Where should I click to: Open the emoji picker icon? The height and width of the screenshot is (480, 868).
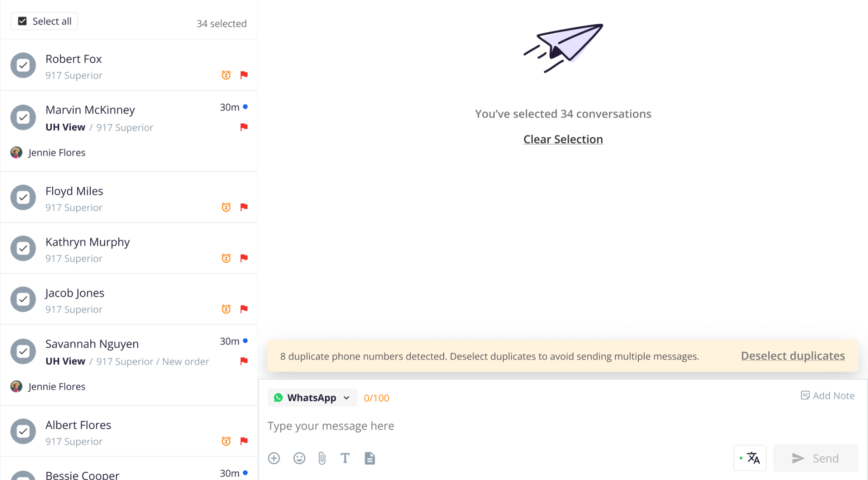tap(299, 458)
